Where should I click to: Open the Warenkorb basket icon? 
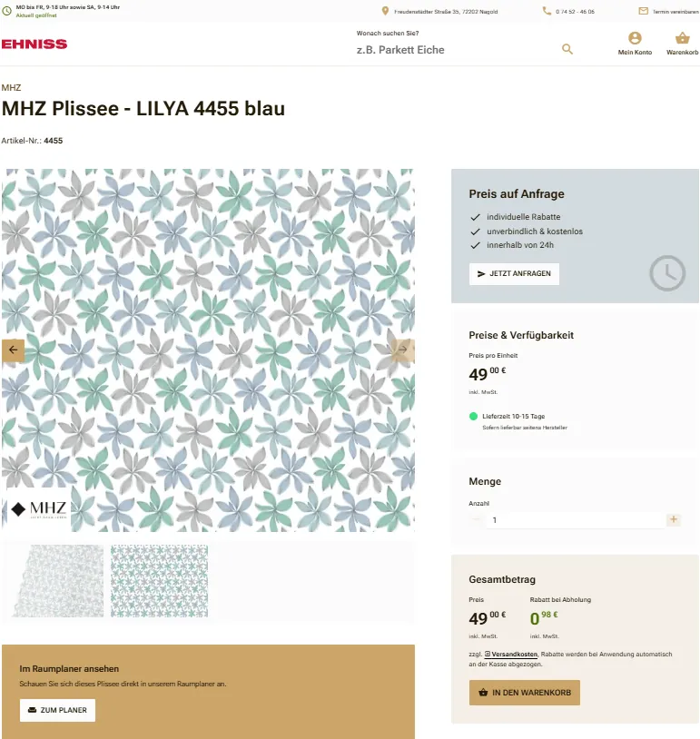click(x=682, y=38)
